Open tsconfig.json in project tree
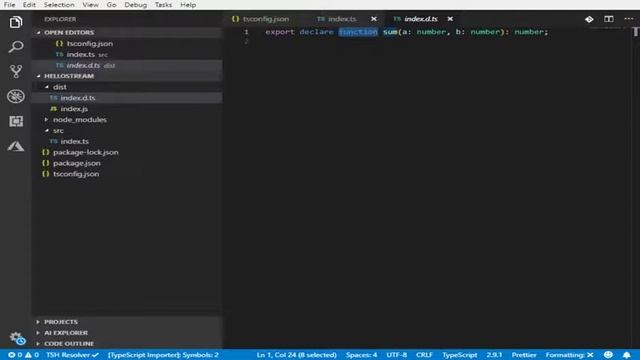The image size is (640, 360). pyautogui.click(x=127, y=174)
